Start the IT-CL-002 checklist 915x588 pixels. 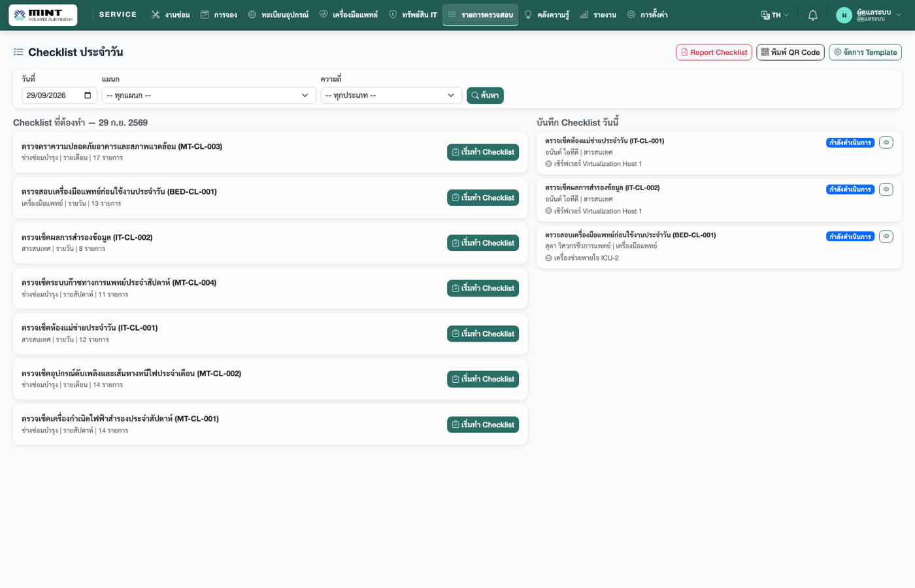(483, 243)
